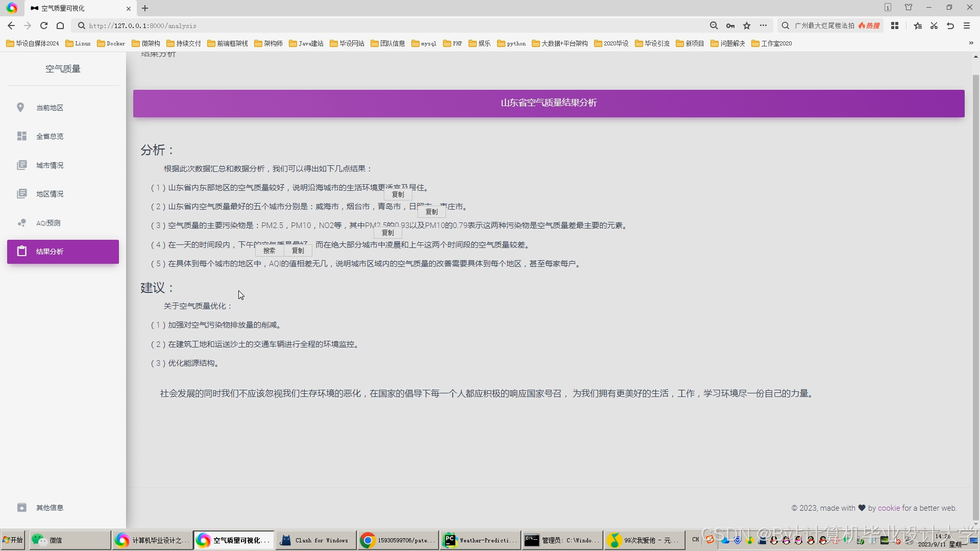Screen dimensions: 980x551
Task: Open 全省总览 dashboard icon in sidebar
Action: tap(21, 136)
